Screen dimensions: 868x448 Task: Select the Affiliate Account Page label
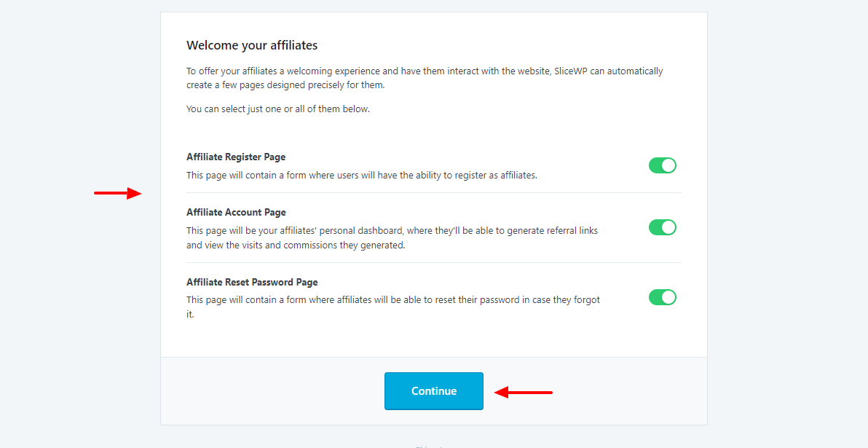pos(236,212)
